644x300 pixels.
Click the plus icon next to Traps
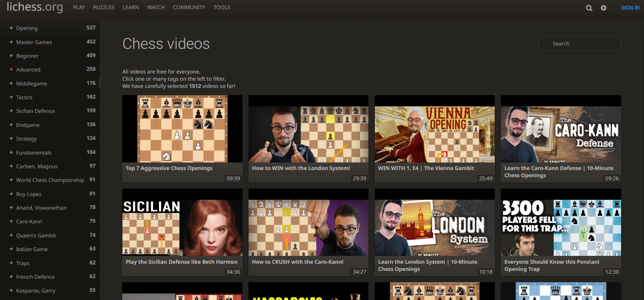(x=11, y=263)
